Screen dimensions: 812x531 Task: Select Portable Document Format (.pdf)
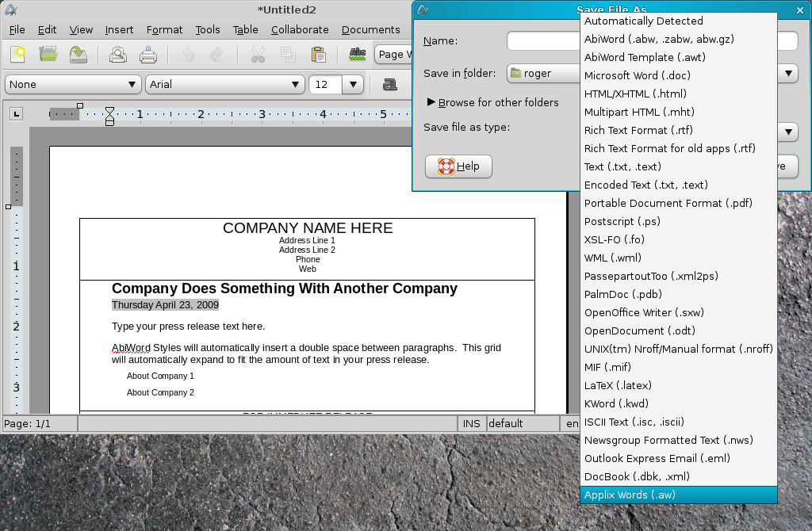click(x=679, y=204)
